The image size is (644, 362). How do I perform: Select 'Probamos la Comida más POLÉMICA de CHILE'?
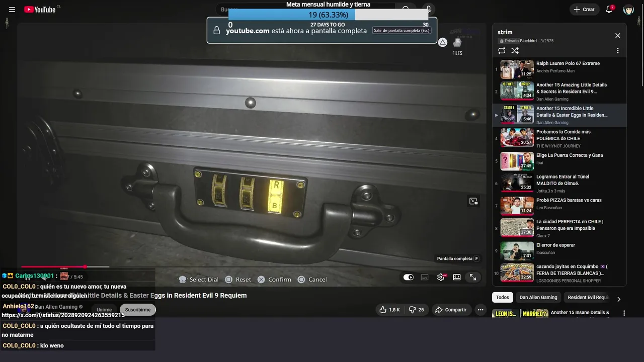click(x=558, y=138)
